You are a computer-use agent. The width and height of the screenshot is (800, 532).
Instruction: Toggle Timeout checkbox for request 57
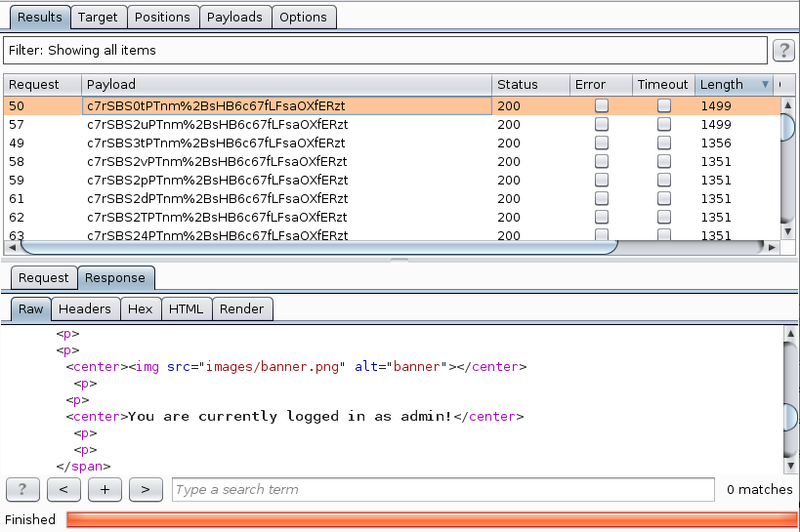pyautogui.click(x=664, y=124)
